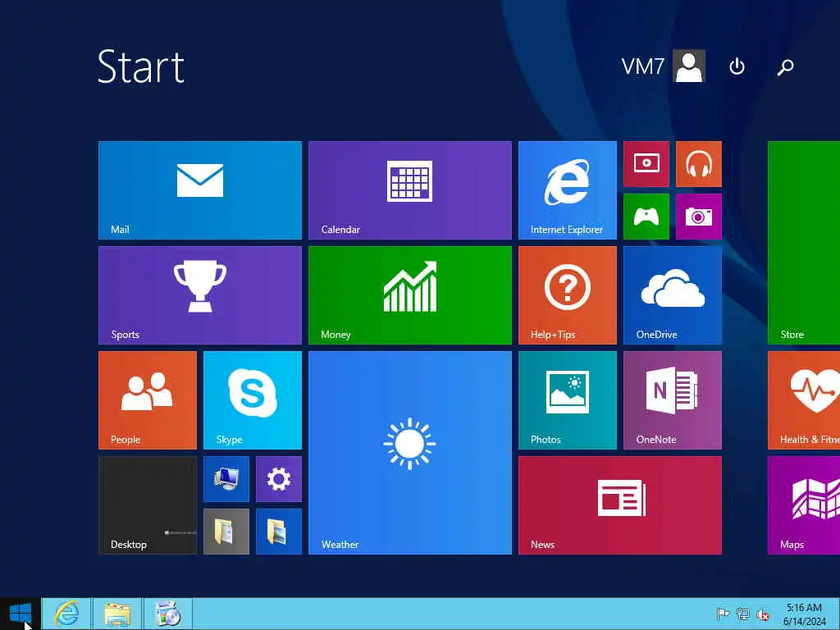Open the Weather tile
The height and width of the screenshot is (630, 840).
[410, 453]
